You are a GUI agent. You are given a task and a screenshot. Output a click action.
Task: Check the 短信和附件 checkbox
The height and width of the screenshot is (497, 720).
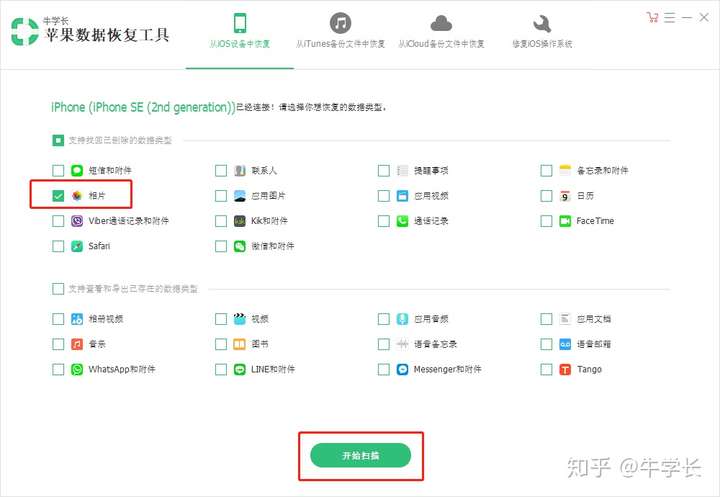click(x=58, y=171)
